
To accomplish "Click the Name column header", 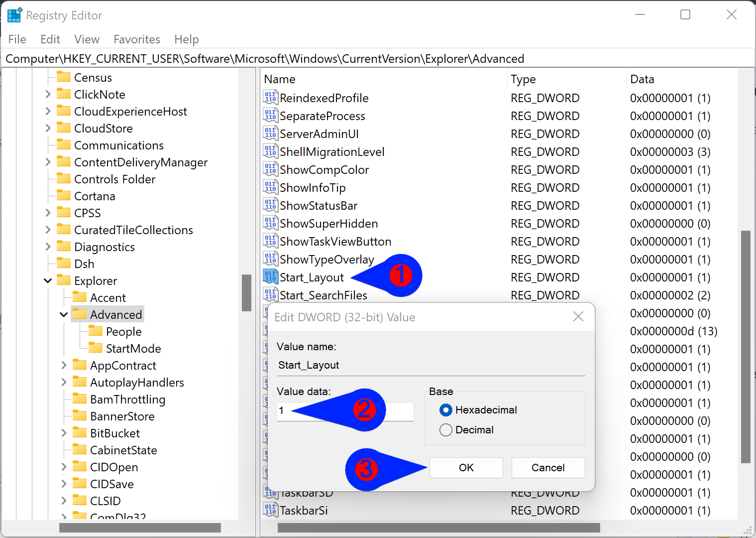I will 383,79.
